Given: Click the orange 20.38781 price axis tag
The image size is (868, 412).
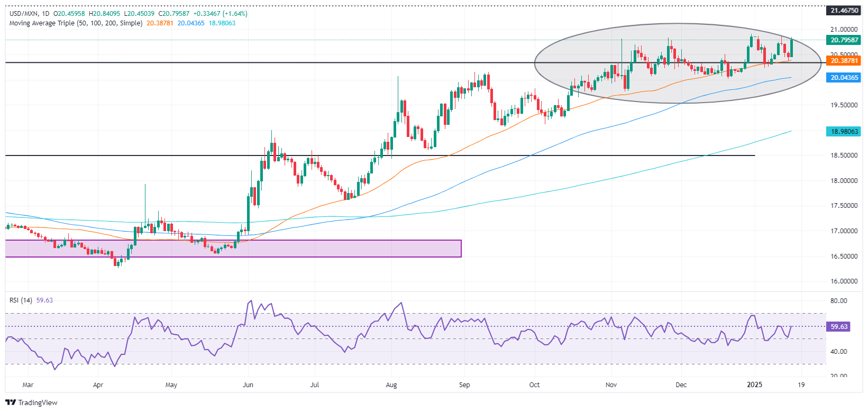Looking at the screenshot, I should [844, 61].
